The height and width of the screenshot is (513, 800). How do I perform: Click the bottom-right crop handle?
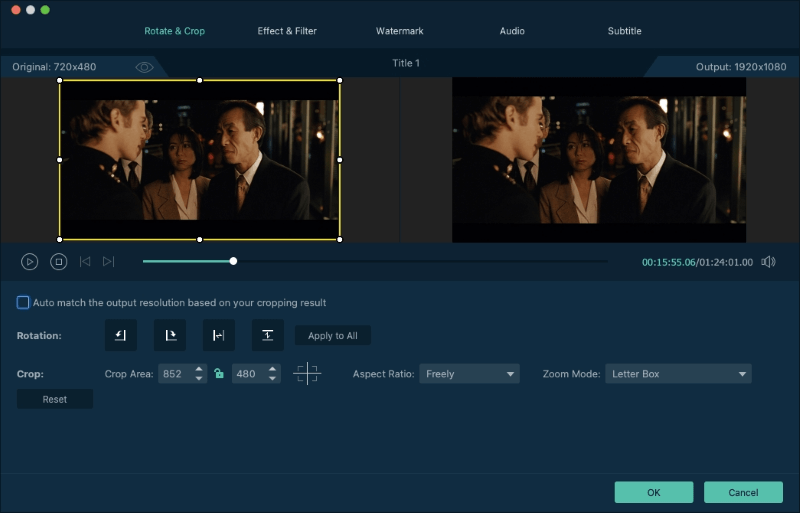click(340, 239)
